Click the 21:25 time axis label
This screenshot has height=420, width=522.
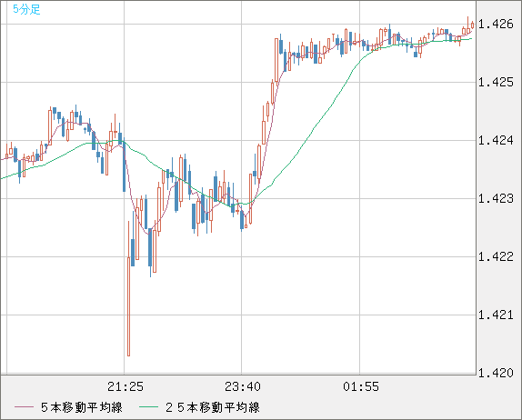125,386
